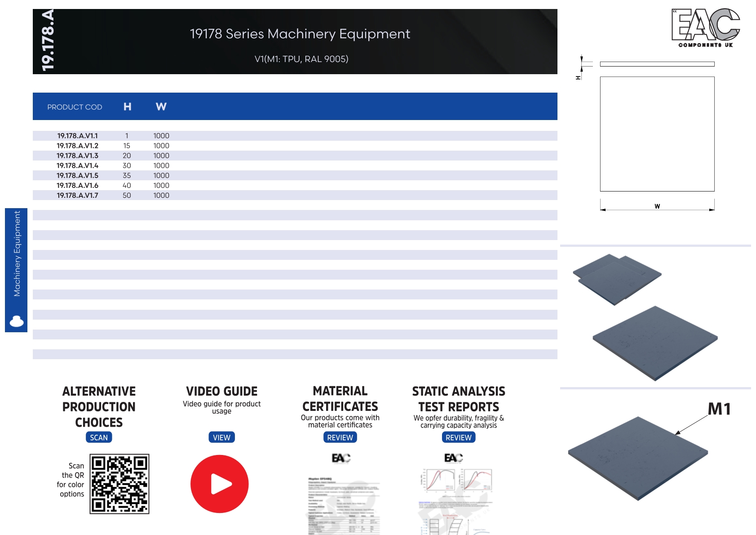
Task: Click the VIEW button under Video Guide
Action: pos(221,437)
